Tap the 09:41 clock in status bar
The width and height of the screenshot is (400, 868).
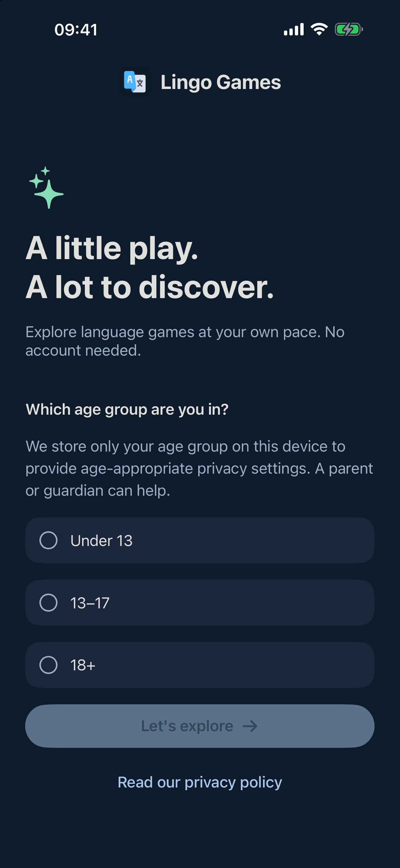pos(76,30)
